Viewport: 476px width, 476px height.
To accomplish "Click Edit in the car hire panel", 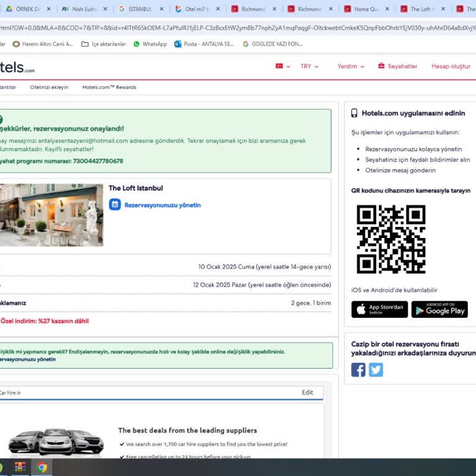I will coord(307,392).
